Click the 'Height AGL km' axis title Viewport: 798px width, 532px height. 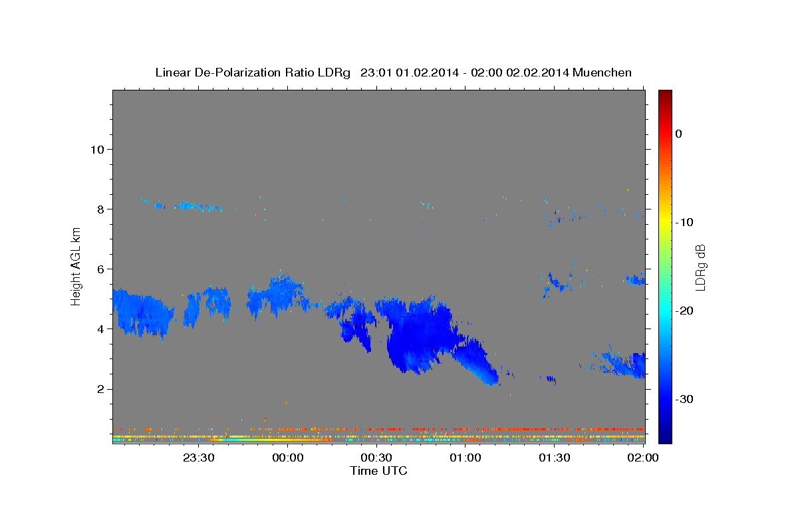coord(76,266)
